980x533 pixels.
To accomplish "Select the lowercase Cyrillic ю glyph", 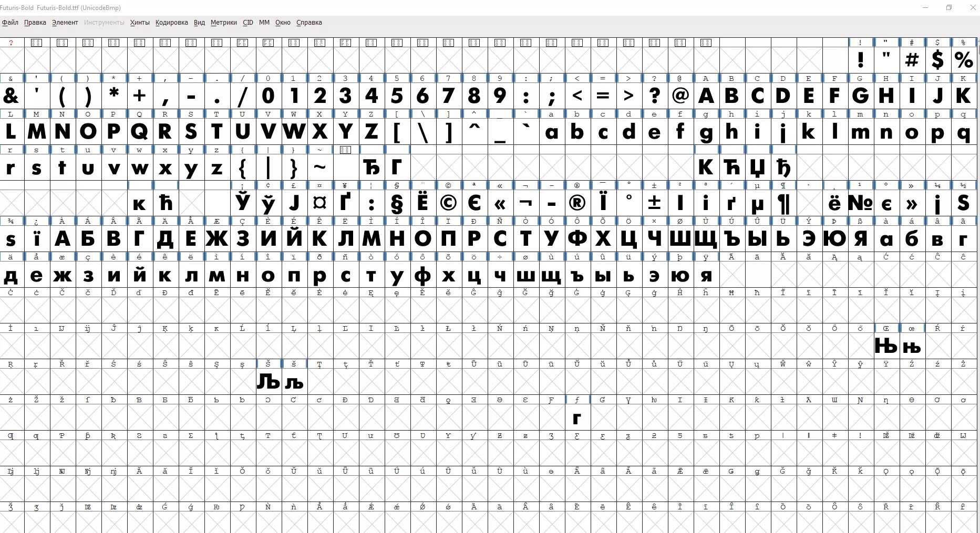I will [680, 275].
